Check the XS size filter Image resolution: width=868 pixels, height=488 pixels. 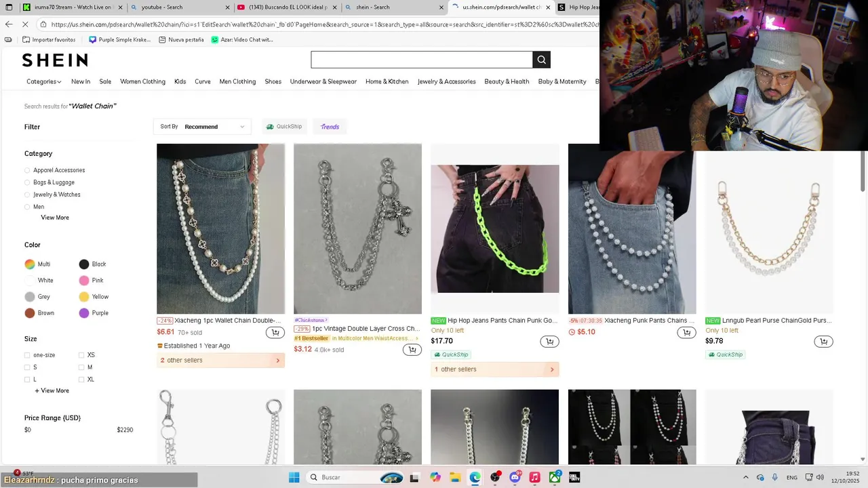(x=81, y=355)
